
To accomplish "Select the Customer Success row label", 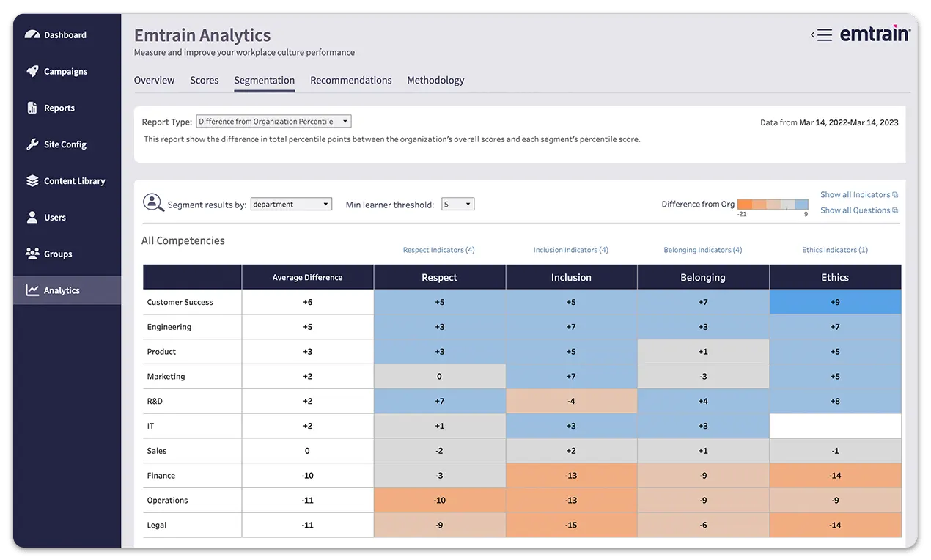I will tap(180, 302).
